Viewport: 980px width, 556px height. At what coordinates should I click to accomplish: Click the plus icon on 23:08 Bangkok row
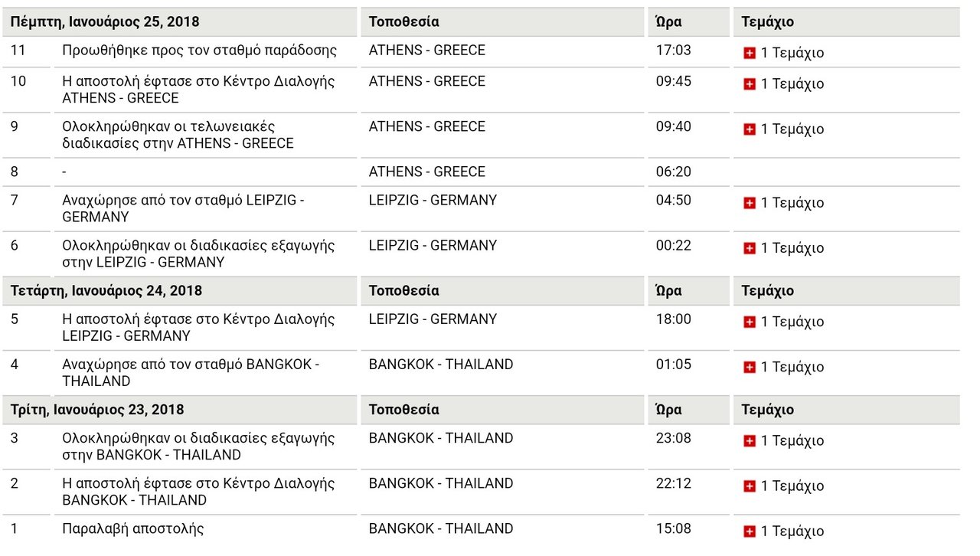[750, 440]
